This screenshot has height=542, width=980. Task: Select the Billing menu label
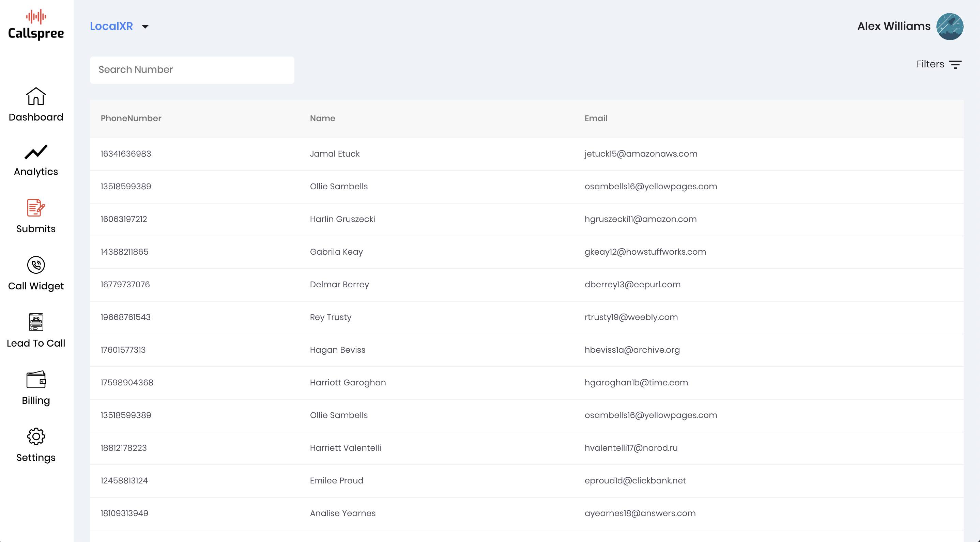[36, 401]
